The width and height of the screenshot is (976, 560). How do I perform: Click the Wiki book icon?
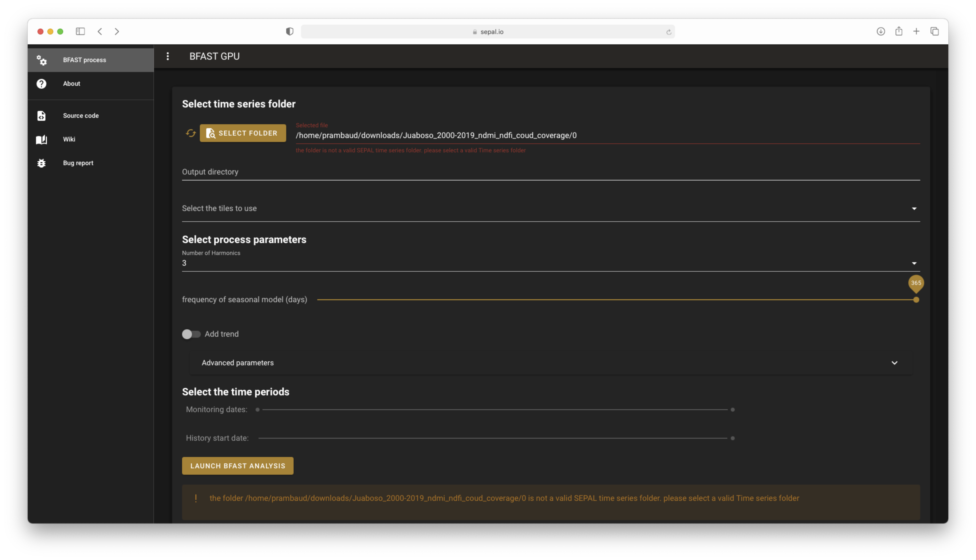pos(41,139)
